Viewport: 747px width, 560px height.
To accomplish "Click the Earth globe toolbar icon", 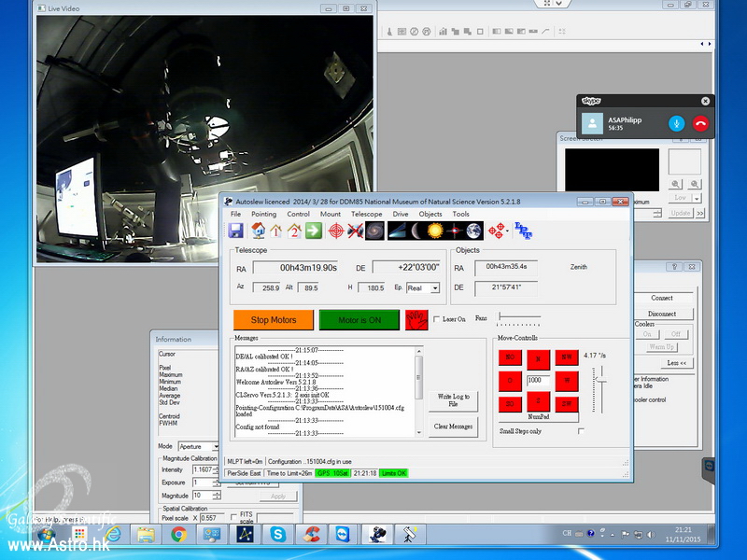I will point(473,231).
